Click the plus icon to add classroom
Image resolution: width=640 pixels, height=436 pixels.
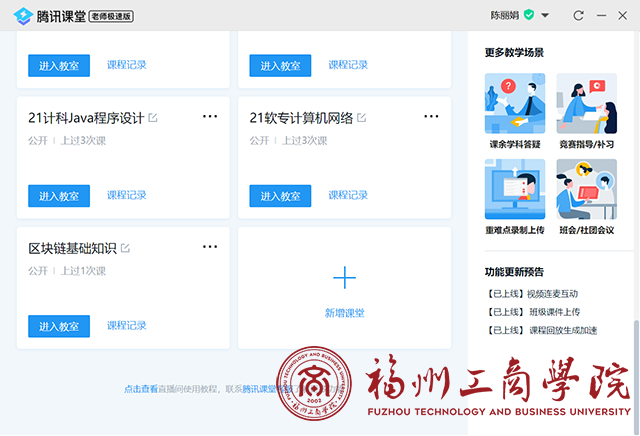coord(344,278)
